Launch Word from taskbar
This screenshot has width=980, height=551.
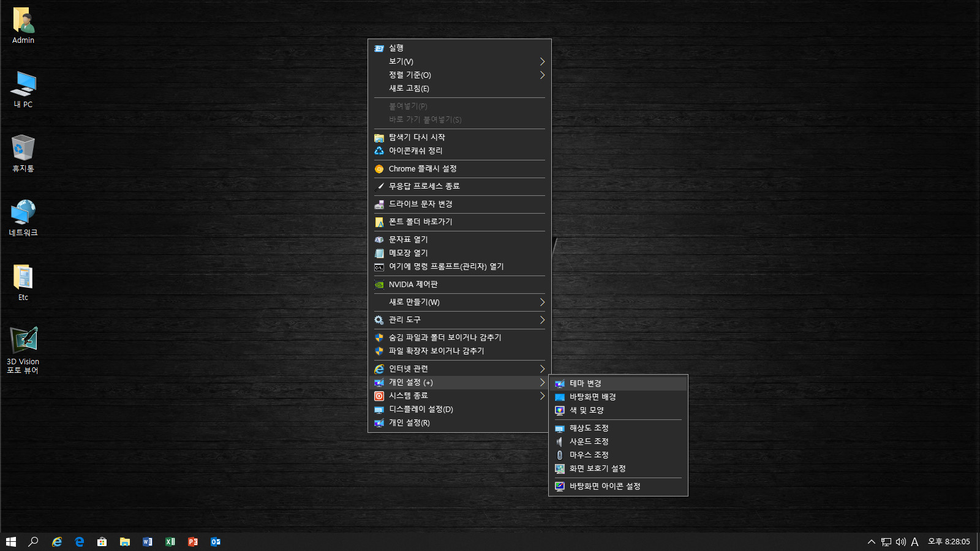pyautogui.click(x=148, y=542)
